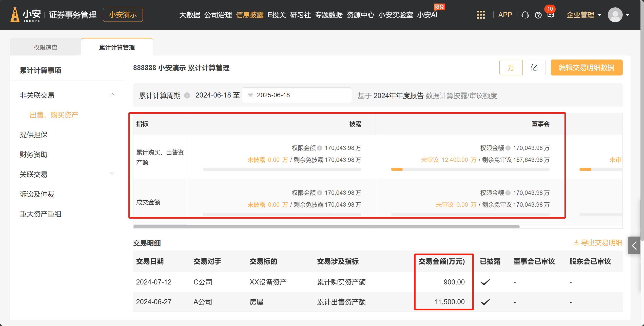The width and height of the screenshot is (644, 326).
Task: Click the customer service headset icon
Action: click(525, 15)
